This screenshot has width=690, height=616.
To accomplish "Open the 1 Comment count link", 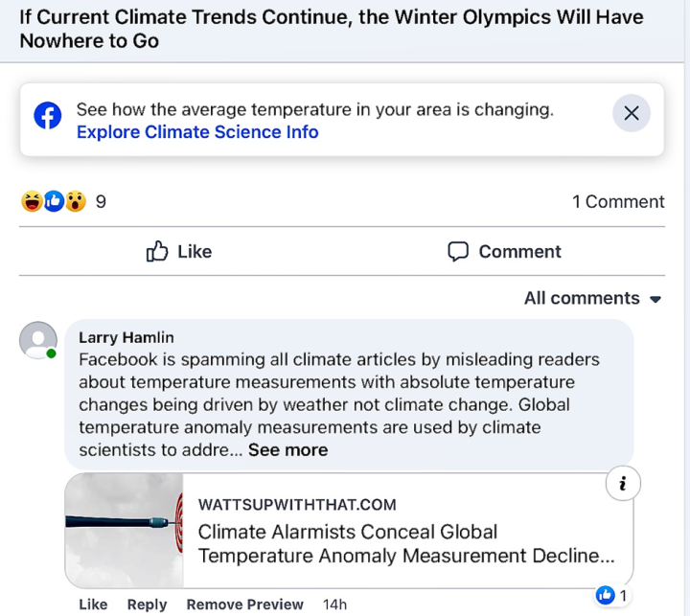I will pyautogui.click(x=618, y=201).
